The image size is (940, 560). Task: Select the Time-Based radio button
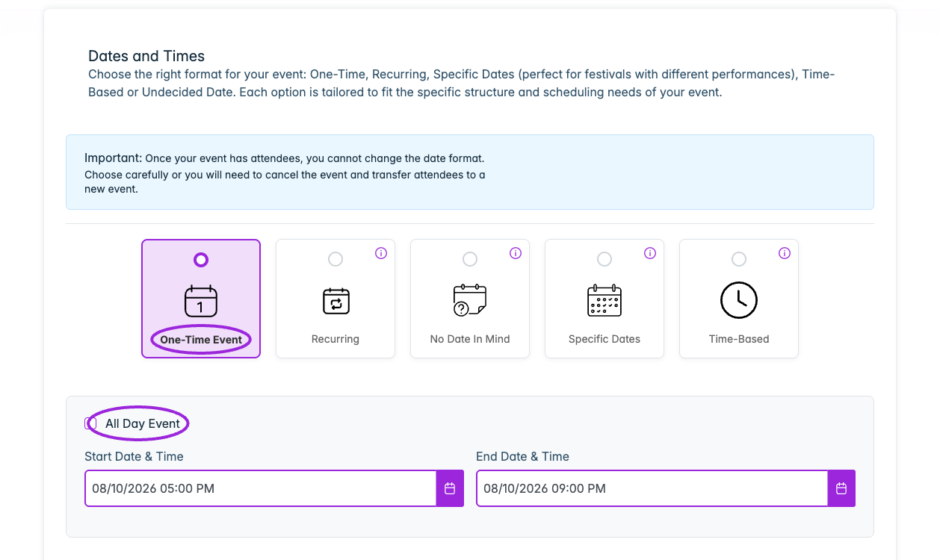(739, 259)
